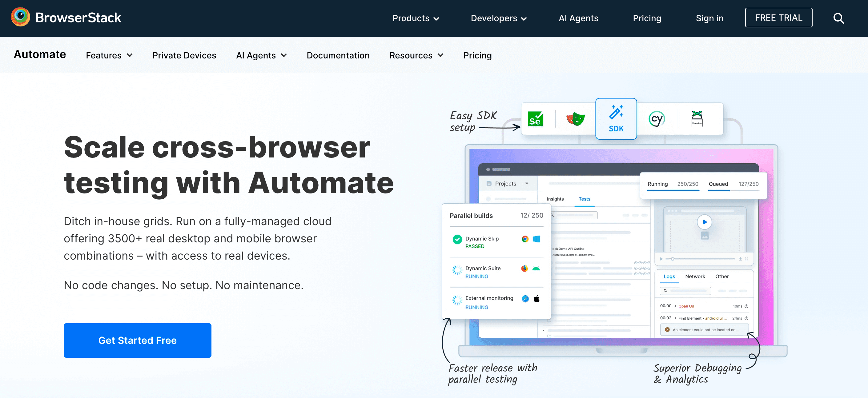Click the timer icon beside 24ms
The image size is (868, 398).
746,318
